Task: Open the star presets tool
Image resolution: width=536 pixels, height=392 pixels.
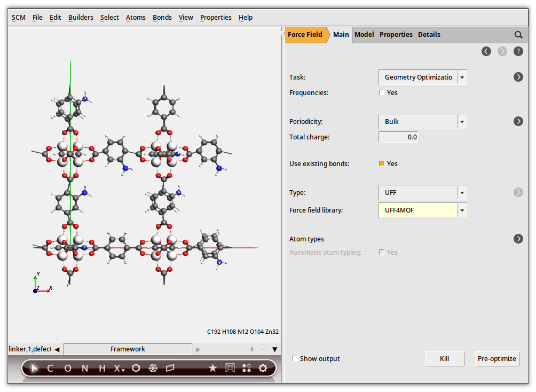Action: click(x=212, y=368)
